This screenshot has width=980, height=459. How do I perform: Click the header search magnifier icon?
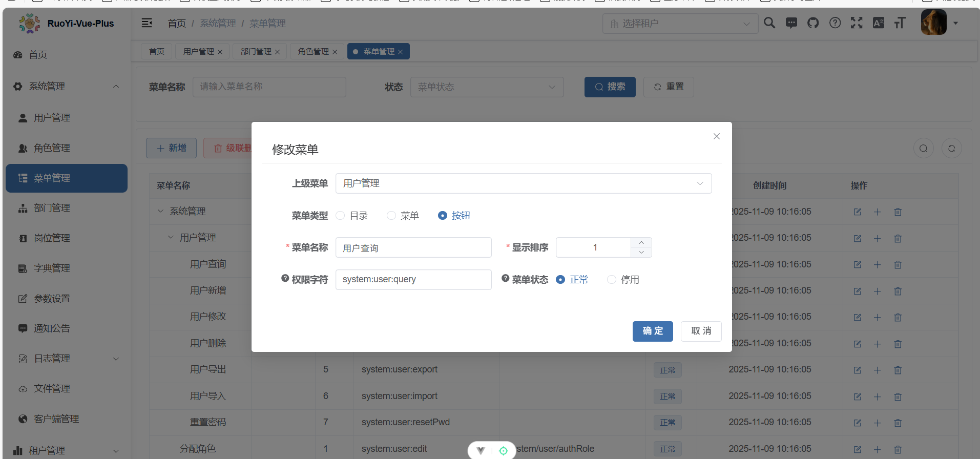tap(769, 23)
